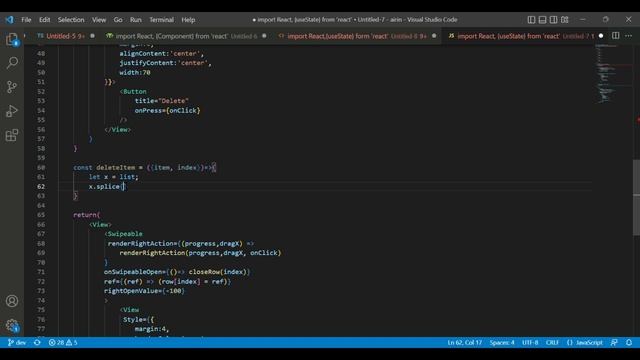Open the Go menu
Image resolution: width=640 pixels, height=360 pixels.
click(118, 20)
